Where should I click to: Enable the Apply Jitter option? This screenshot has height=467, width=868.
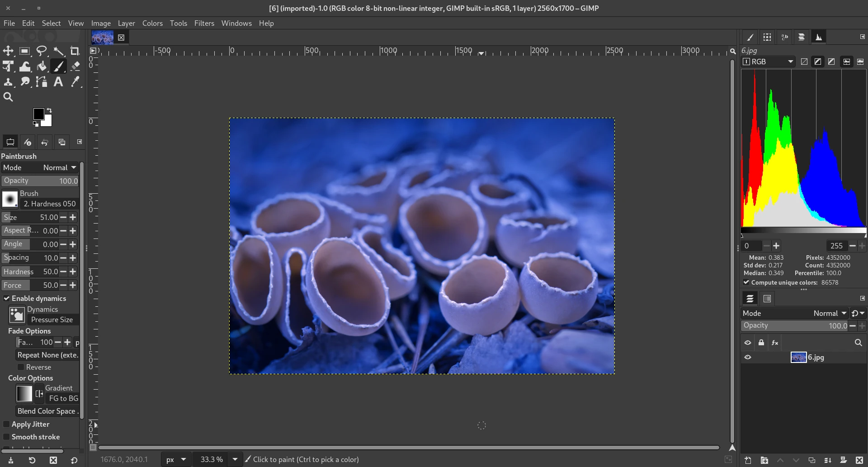(7, 424)
